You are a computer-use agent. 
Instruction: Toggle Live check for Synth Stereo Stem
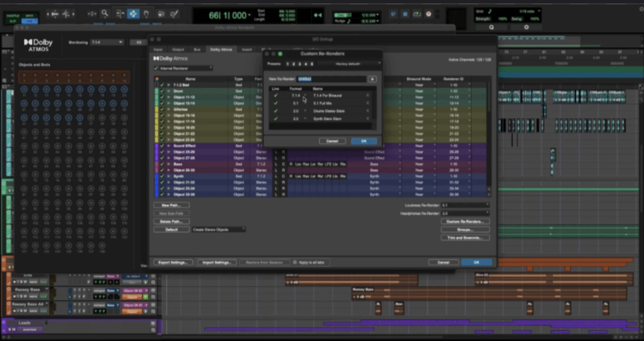click(x=275, y=118)
